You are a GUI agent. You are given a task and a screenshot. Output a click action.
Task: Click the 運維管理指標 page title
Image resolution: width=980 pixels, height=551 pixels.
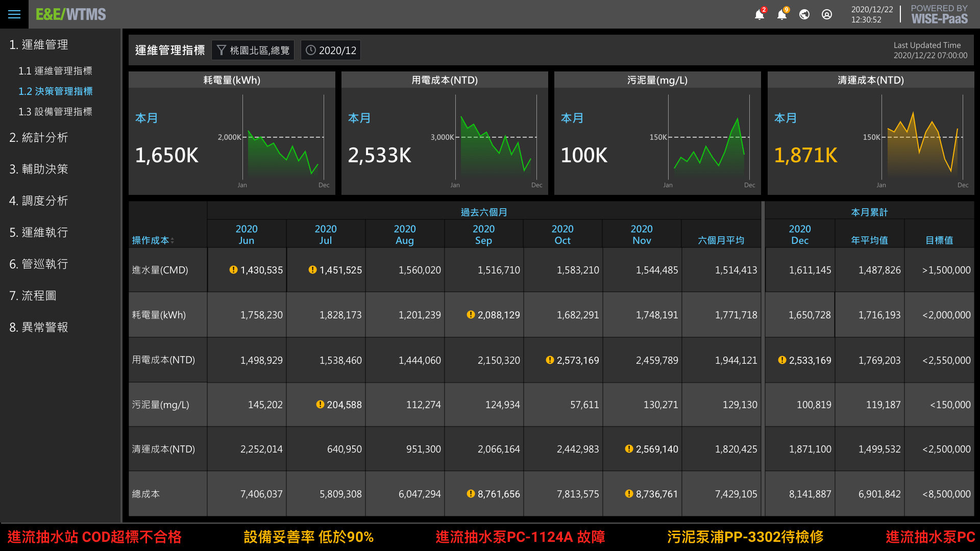(x=170, y=50)
